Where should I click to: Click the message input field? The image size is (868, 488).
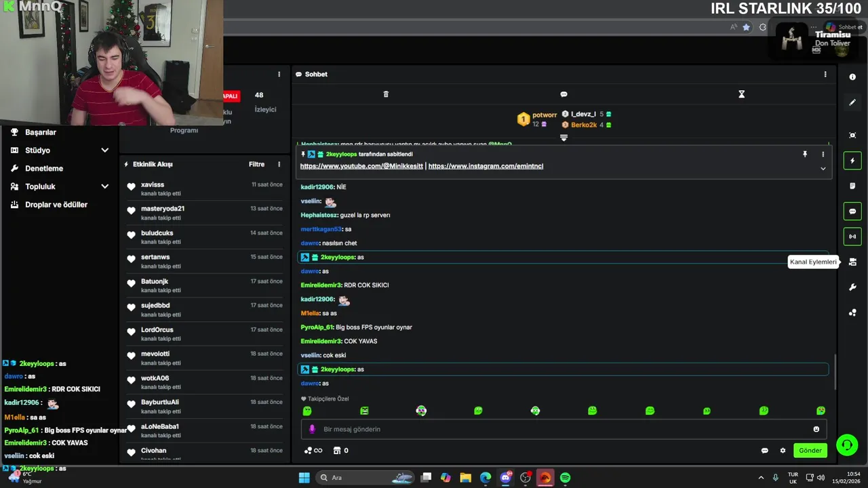(563, 429)
